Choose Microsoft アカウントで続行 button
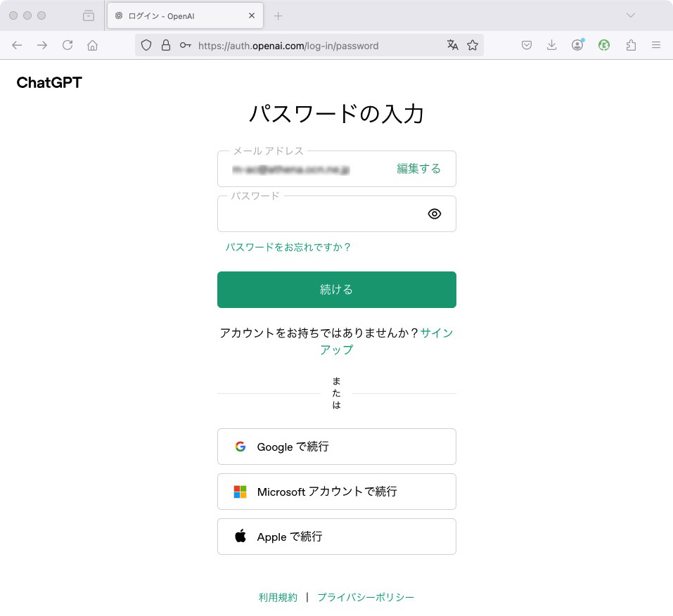Viewport: 673px width, 616px height. pyautogui.click(x=336, y=492)
